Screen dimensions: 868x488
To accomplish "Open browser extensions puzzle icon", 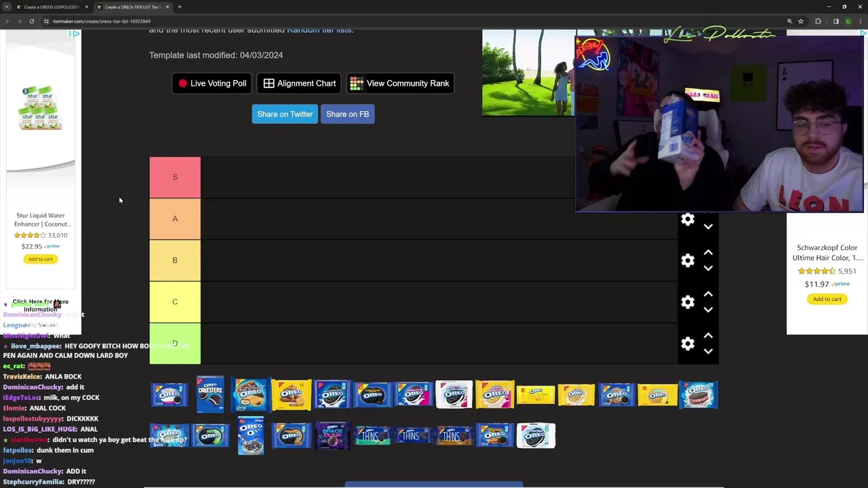I will point(818,21).
